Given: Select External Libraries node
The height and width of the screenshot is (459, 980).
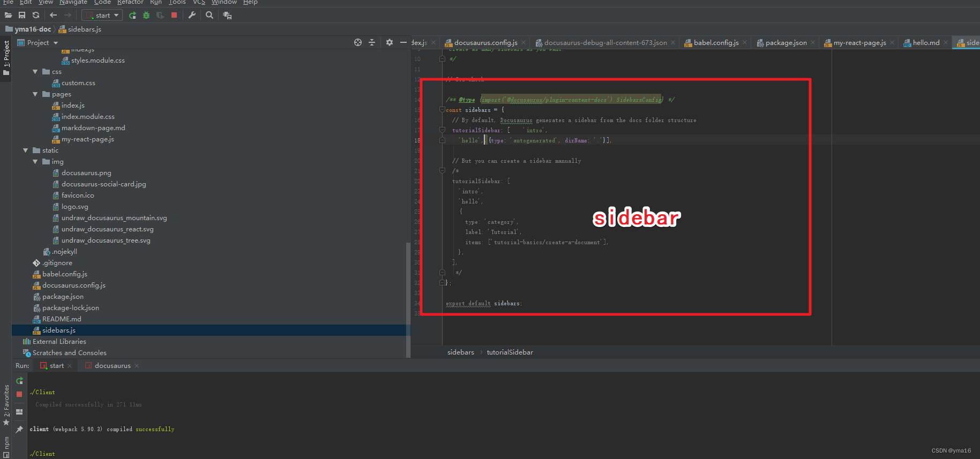Looking at the screenshot, I should 59,342.
